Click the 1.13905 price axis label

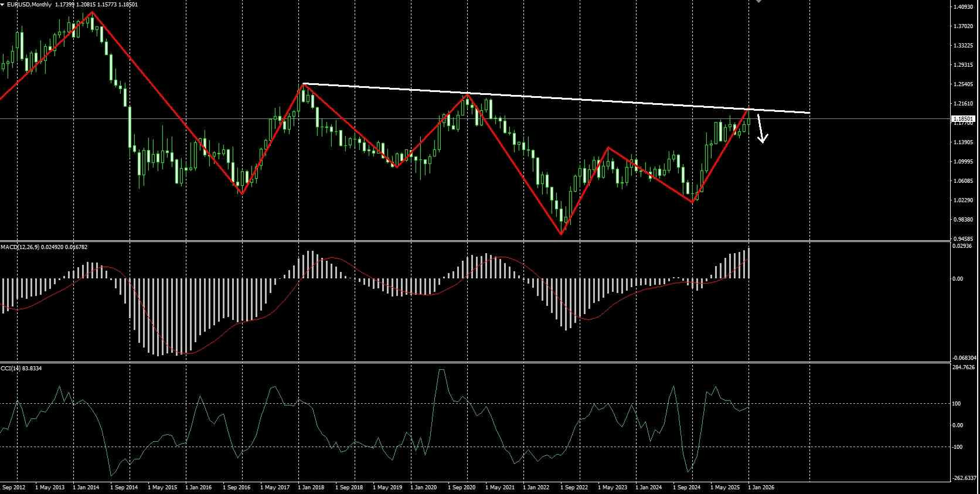pos(964,142)
